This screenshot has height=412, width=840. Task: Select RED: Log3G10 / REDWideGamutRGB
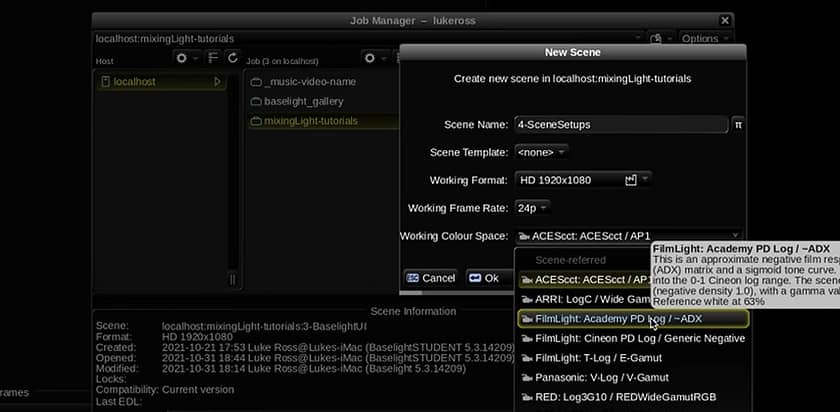633,398
